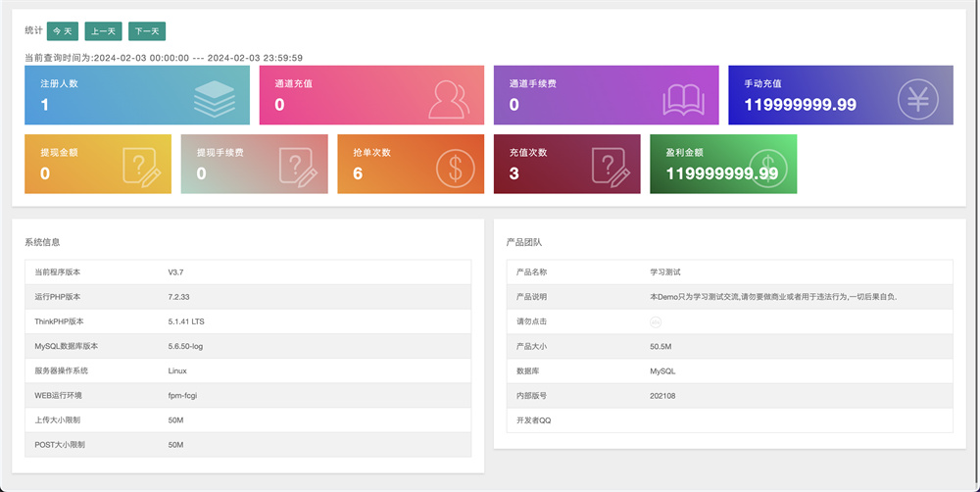The width and height of the screenshot is (980, 492).
Task: Click the yen icon on 手动充值 card
Action: (x=918, y=97)
